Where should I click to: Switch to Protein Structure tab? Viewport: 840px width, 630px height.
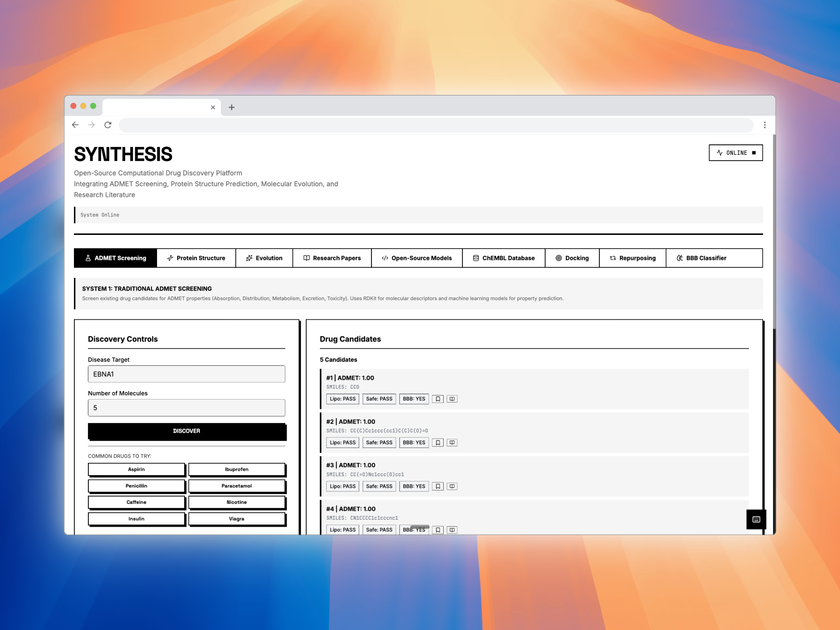click(196, 258)
